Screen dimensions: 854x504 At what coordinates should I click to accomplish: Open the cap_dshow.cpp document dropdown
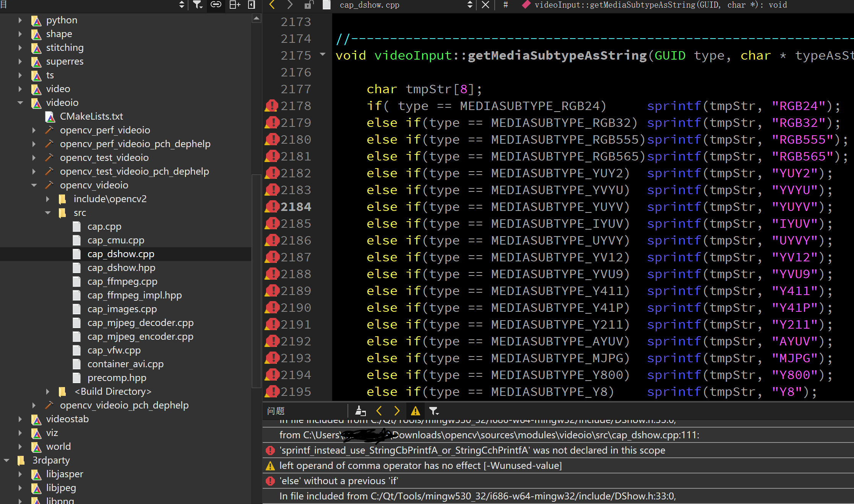469,5
